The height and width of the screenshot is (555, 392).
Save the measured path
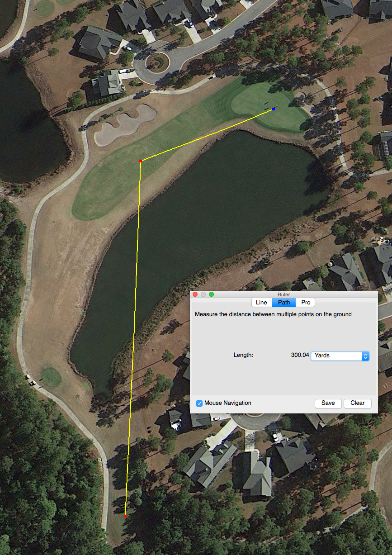tap(328, 403)
